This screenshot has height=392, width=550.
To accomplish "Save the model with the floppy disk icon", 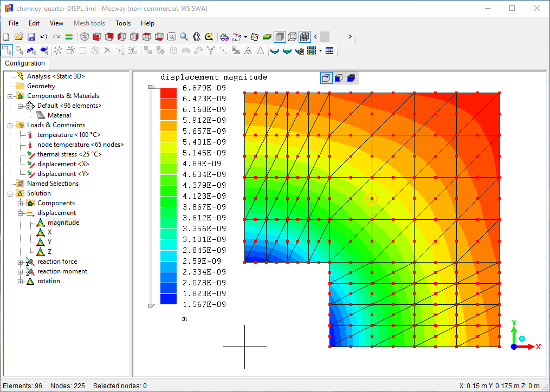I will click(31, 37).
